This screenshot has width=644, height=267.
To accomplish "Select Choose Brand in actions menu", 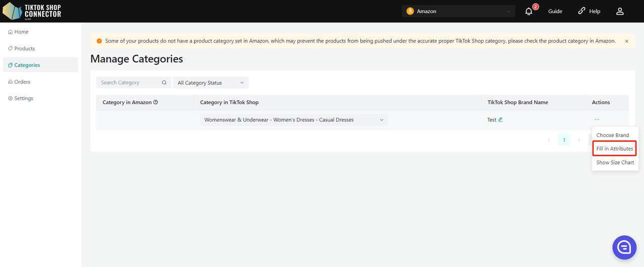I will [x=612, y=135].
